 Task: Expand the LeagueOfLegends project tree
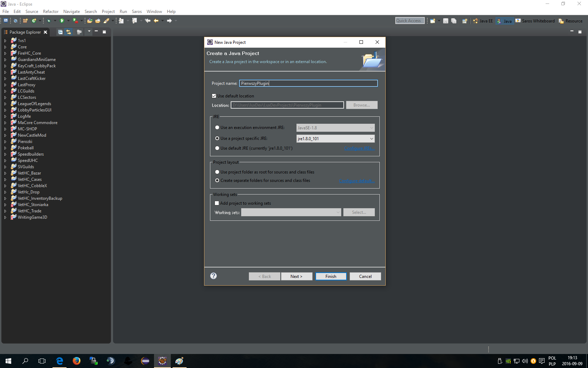click(x=5, y=104)
